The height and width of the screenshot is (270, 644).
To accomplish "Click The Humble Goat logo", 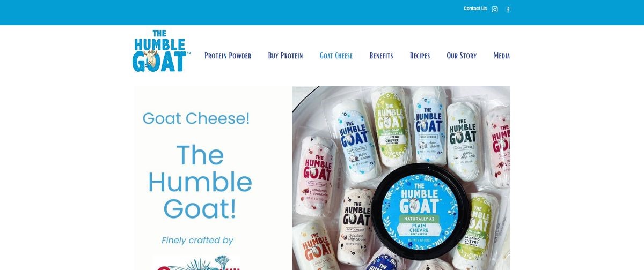I will point(160,51).
